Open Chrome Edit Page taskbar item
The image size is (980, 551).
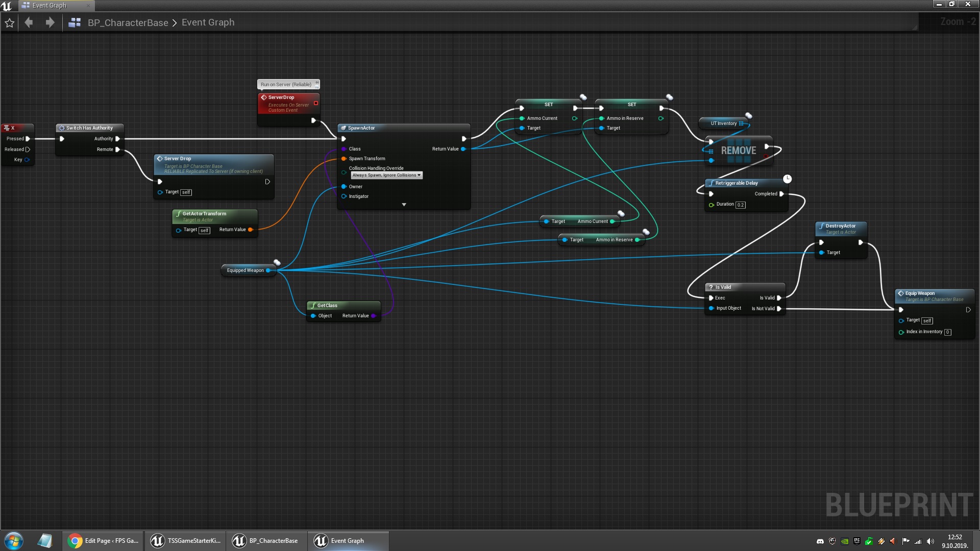pos(103,541)
